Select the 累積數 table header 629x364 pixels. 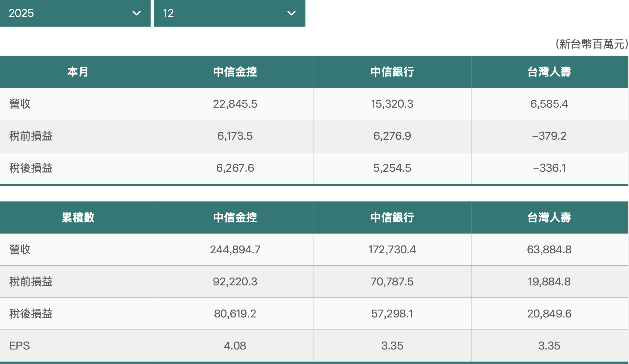pyautogui.click(x=78, y=217)
